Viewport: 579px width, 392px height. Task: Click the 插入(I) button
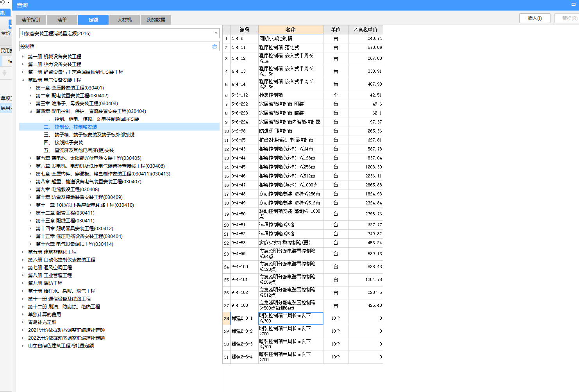[x=535, y=18]
